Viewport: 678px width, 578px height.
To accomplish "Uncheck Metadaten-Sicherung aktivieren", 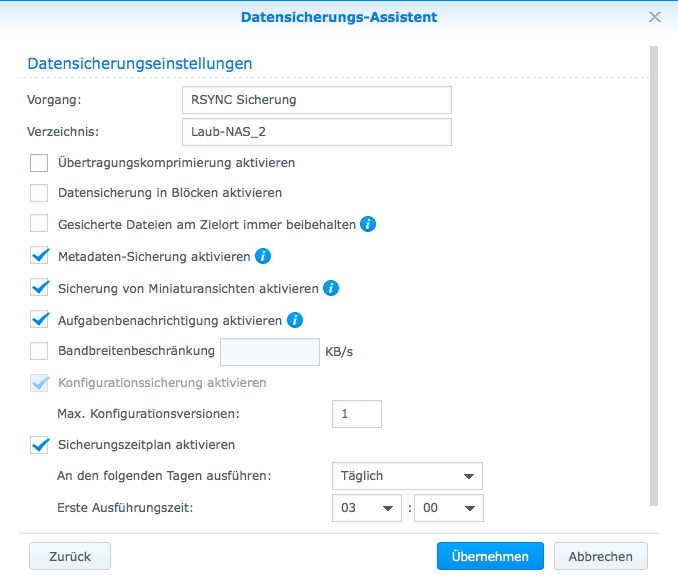I will [x=39, y=256].
